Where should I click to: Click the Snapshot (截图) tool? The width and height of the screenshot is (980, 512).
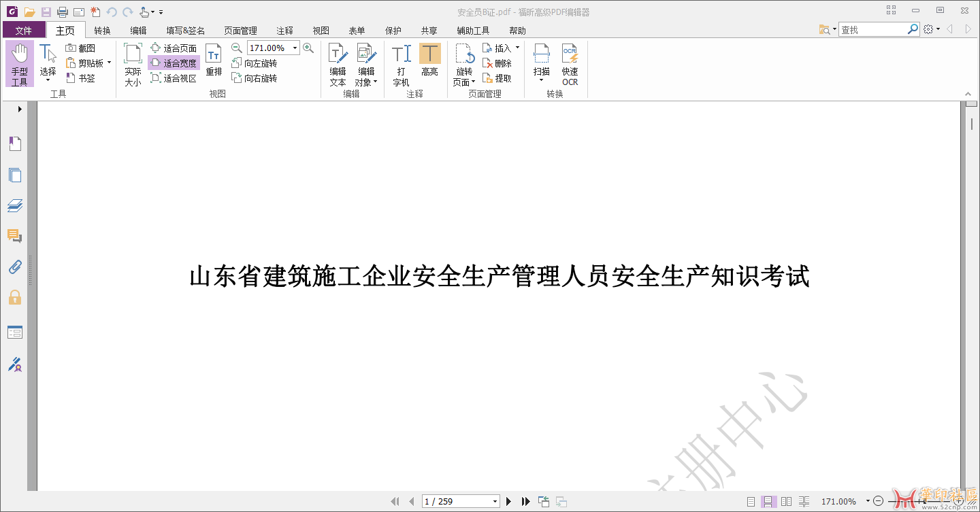(81, 48)
